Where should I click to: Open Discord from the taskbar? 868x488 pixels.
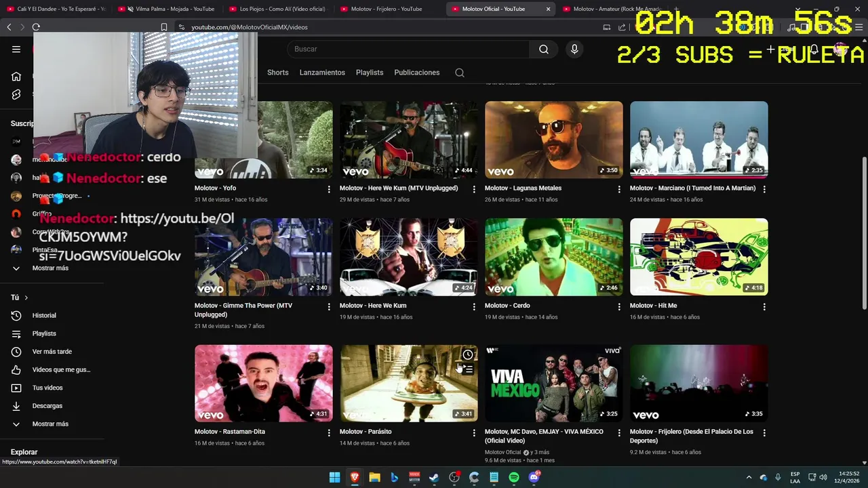[534, 477]
